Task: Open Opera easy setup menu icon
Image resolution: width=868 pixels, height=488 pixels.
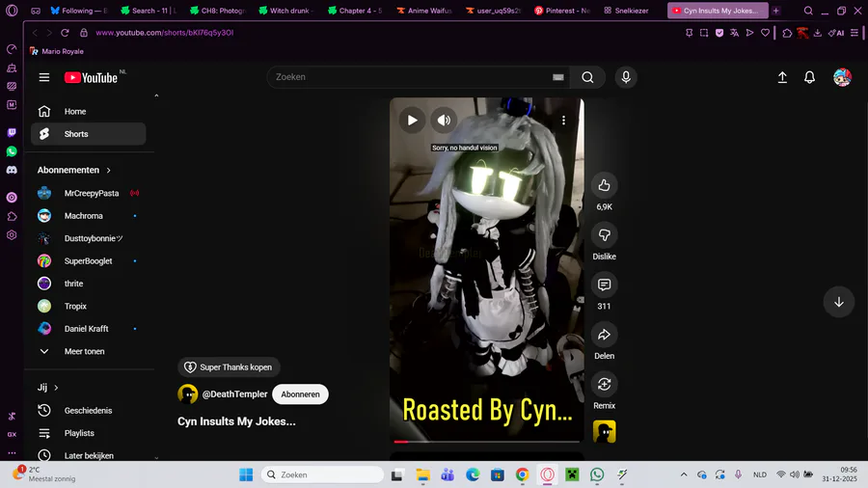Action: [x=854, y=33]
